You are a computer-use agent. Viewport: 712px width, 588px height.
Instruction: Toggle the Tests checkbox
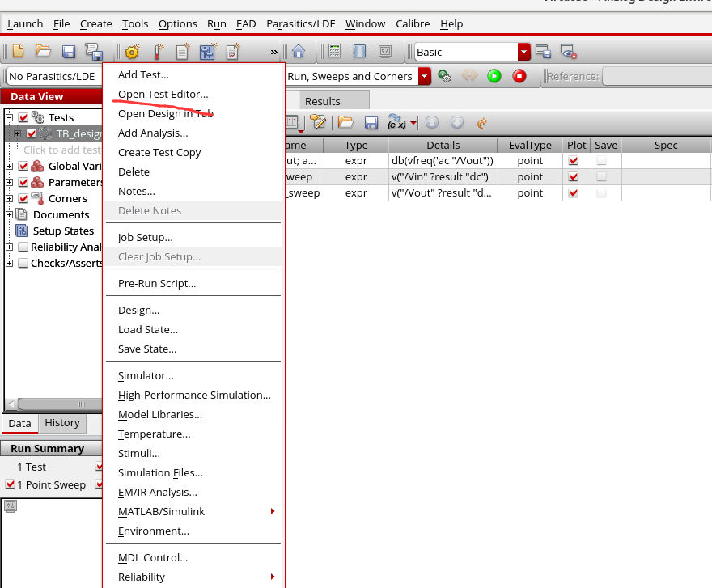pyautogui.click(x=23, y=117)
